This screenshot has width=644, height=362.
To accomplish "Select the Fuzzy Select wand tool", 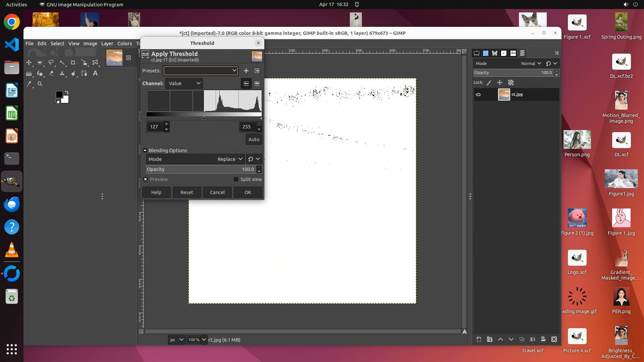I will [62, 63].
